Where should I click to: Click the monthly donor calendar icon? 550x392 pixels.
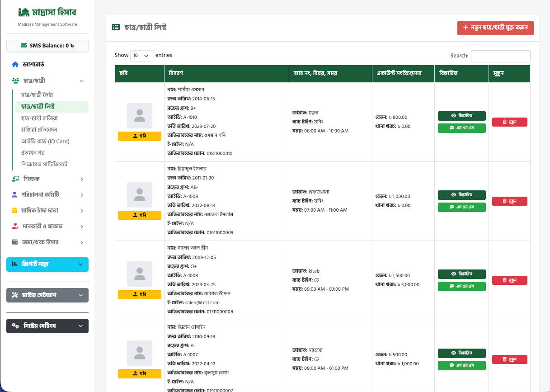coord(14,211)
